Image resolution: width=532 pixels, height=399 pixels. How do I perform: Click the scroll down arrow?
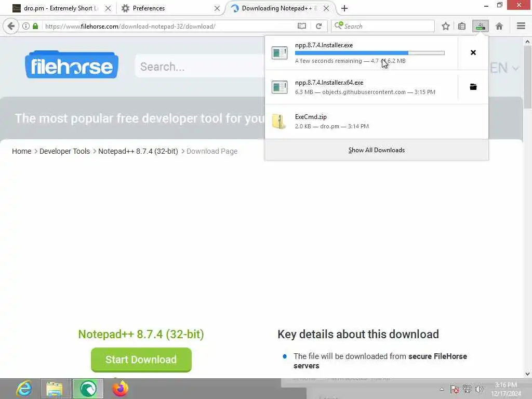(527, 374)
